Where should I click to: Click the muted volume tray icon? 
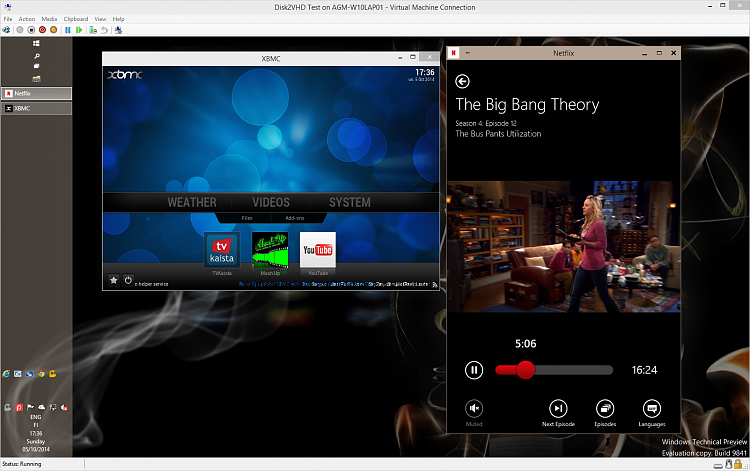tap(64, 407)
